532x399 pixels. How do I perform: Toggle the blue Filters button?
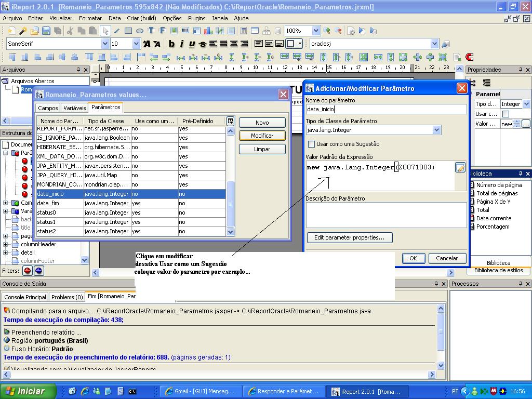(38, 271)
